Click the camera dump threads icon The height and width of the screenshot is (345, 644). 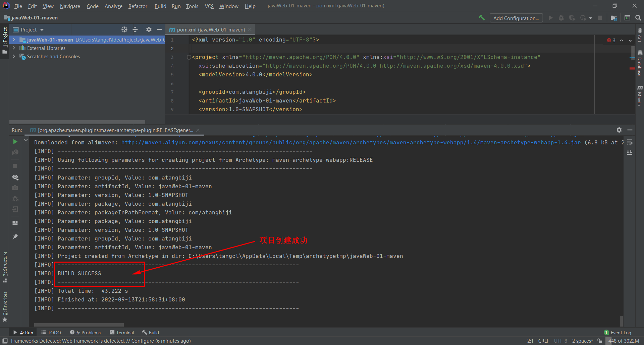tap(15, 188)
